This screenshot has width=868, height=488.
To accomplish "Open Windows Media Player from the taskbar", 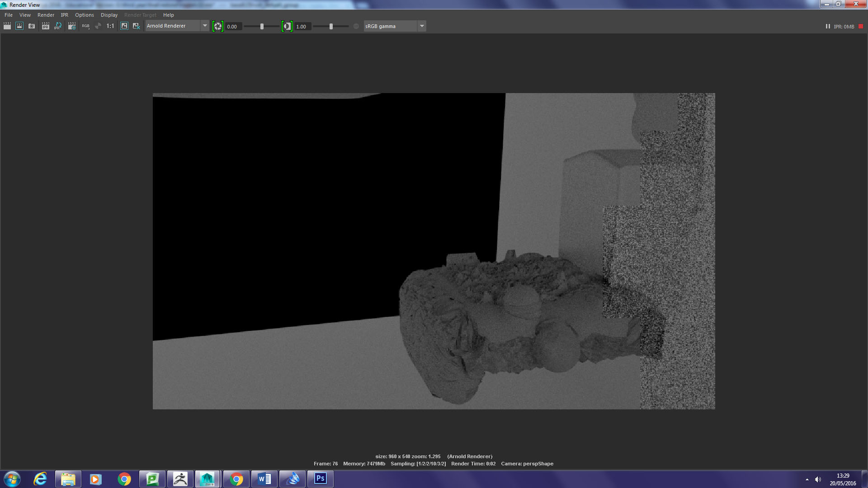I will [96, 479].
